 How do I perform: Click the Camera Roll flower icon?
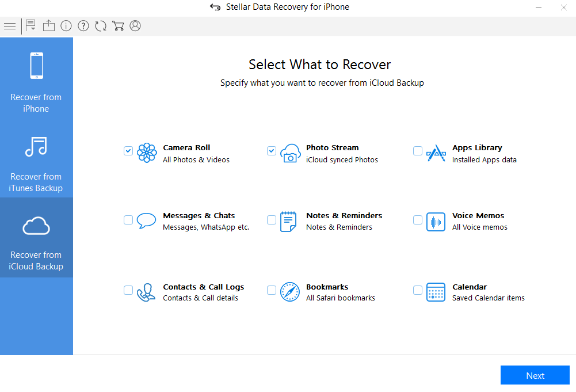(x=147, y=153)
